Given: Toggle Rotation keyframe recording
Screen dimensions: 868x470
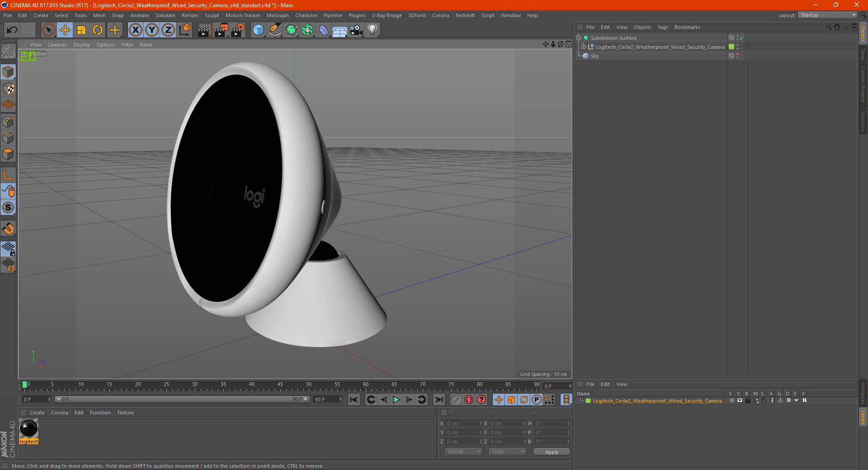Looking at the screenshot, I should (x=524, y=399).
